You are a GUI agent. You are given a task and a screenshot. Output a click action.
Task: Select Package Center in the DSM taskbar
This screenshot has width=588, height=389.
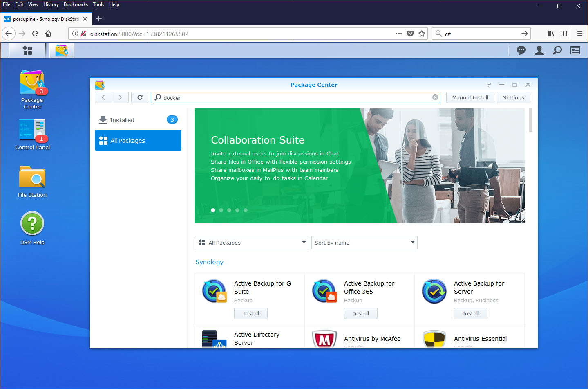tap(62, 50)
